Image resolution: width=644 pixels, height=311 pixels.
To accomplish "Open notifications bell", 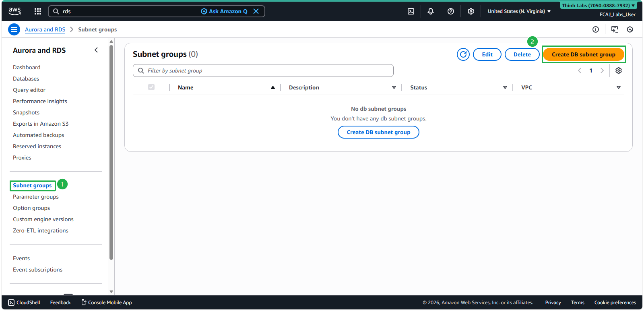I will pos(431,11).
